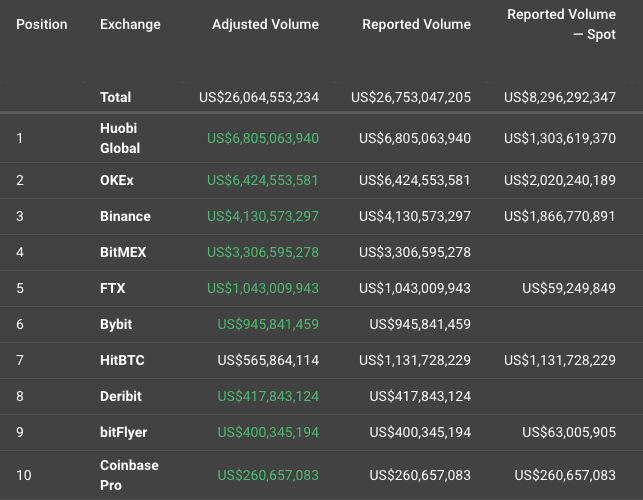Image resolution: width=643 pixels, height=500 pixels.
Task: Sort by Reported Volume — Spot header
Action: point(561,24)
